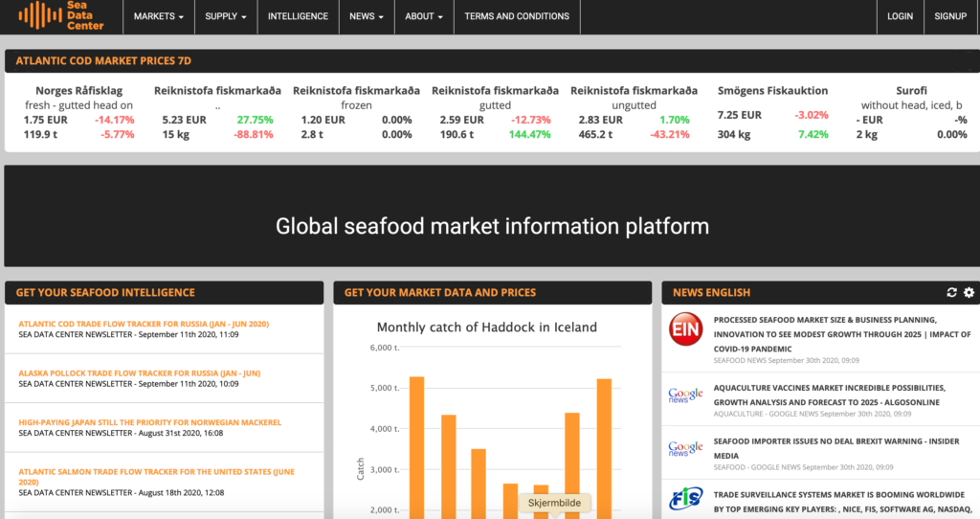Select Reiknistofa fiskmarkaða gutted entry
Image resolution: width=980 pixels, height=519 pixels.
point(495,113)
